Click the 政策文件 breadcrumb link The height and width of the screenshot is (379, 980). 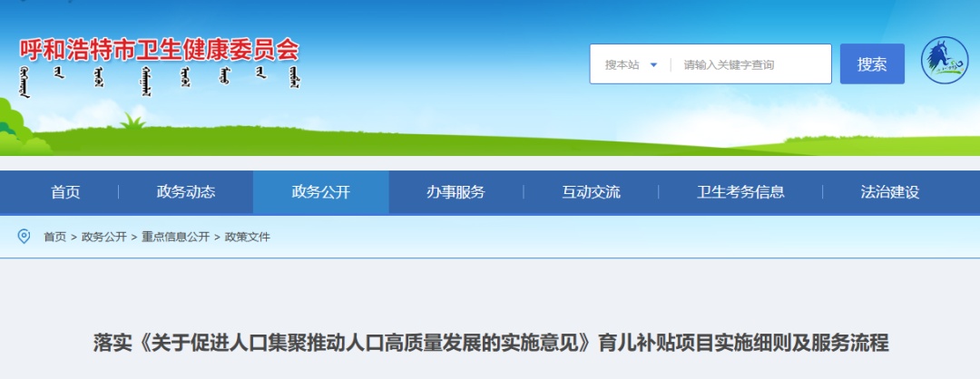(247, 237)
